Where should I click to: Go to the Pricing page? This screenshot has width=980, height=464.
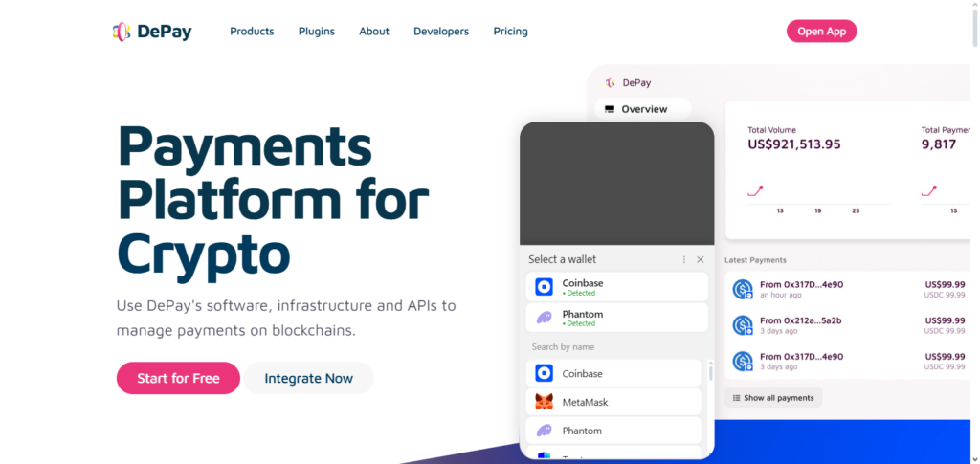pyautogui.click(x=510, y=32)
